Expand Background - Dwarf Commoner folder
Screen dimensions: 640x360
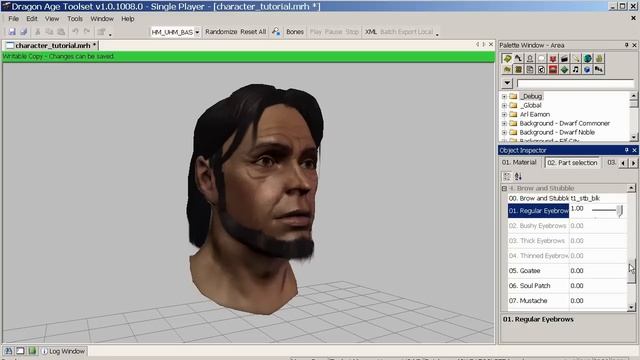pos(504,124)
